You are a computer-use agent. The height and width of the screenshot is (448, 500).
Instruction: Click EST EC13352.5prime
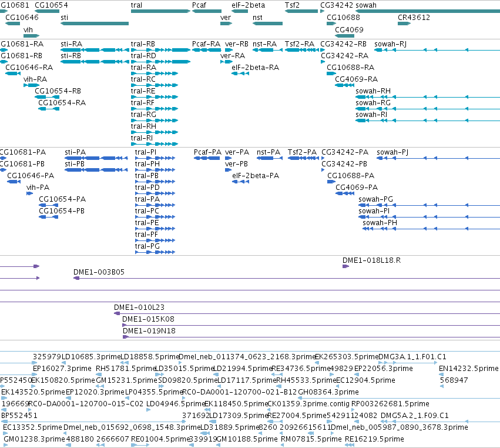click(x=32, y=427)
